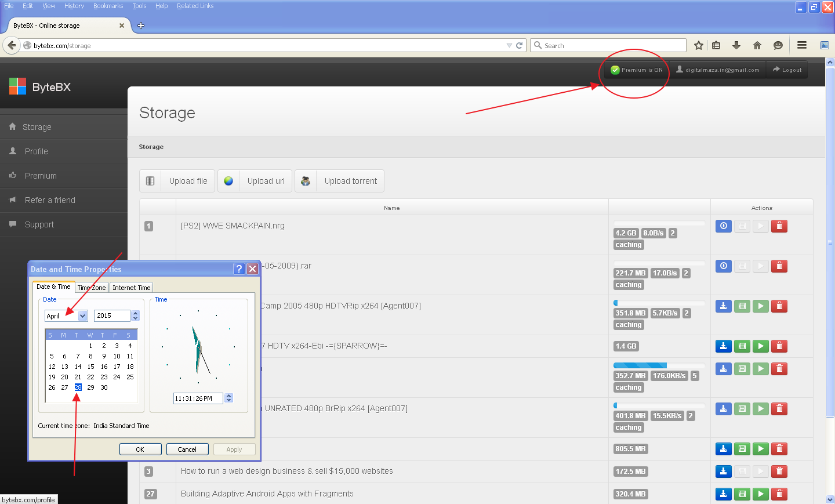Click the help question mark in the dialog
The image size is (835, 504).
[x=239, y=269]
